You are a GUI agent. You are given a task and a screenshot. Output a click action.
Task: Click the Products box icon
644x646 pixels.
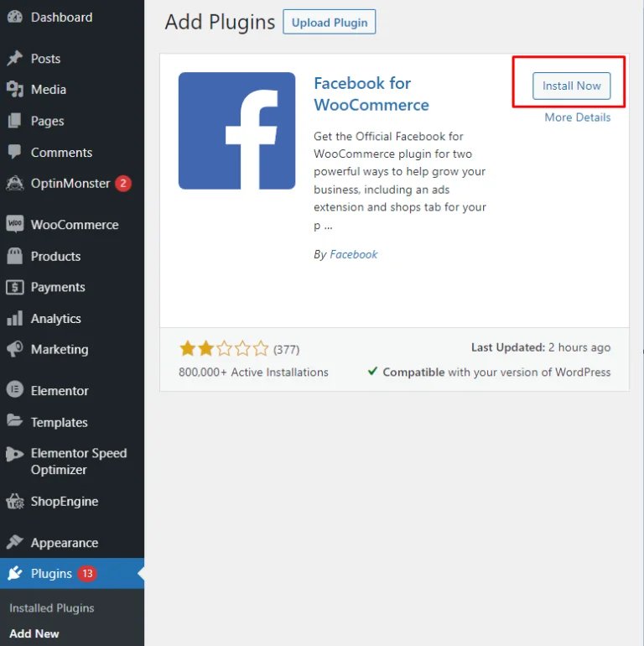click(x=14, y=257)
